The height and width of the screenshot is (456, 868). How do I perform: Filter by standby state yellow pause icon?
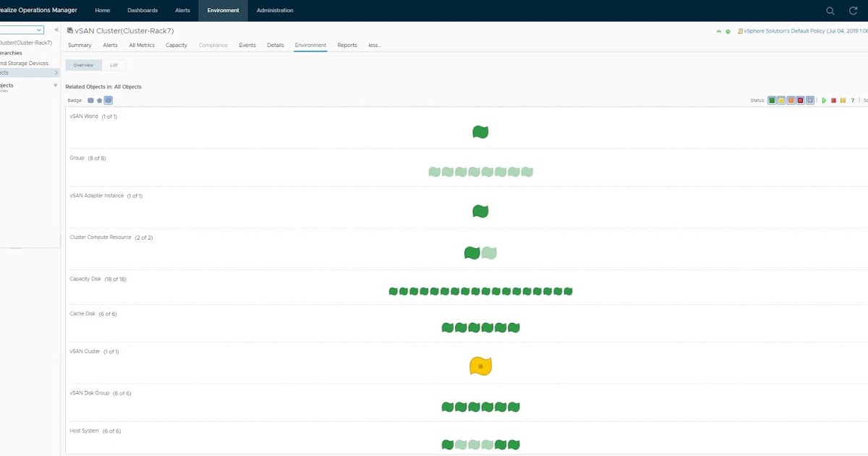pos(843,101)
